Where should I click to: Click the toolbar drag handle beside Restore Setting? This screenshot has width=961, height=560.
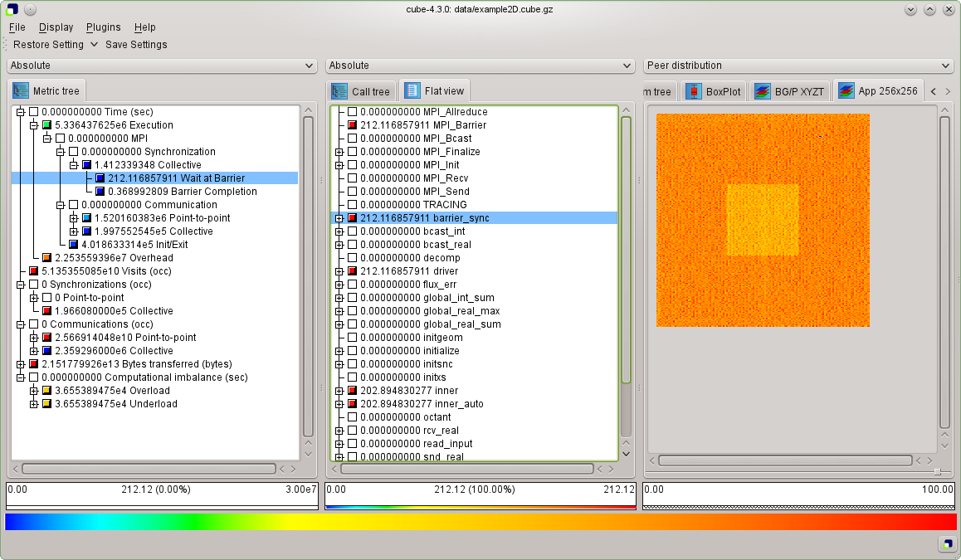5,45
